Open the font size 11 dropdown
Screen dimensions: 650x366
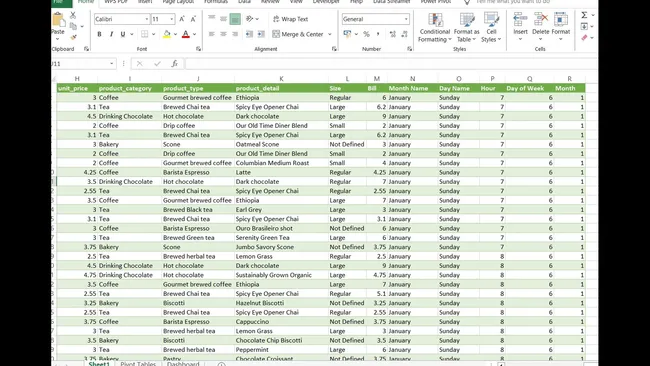[x=171, y=19]
